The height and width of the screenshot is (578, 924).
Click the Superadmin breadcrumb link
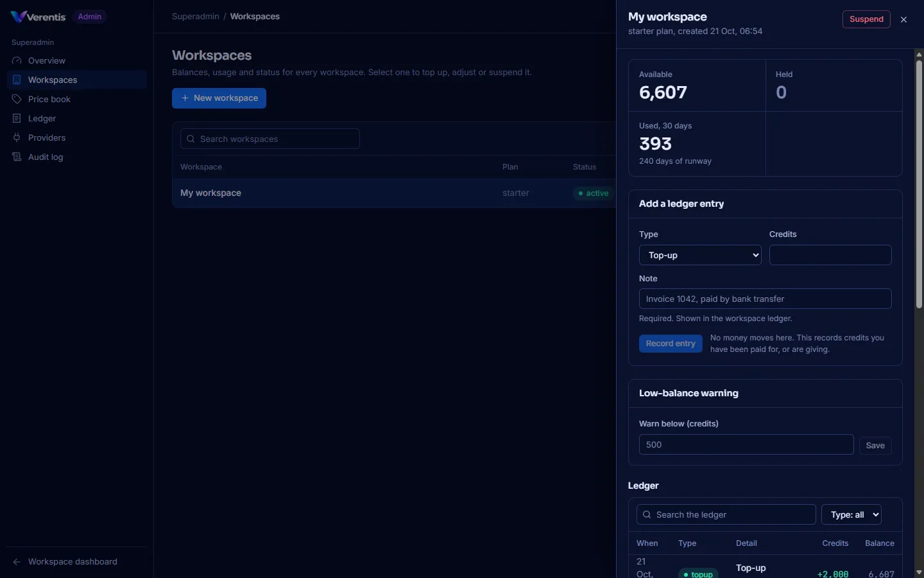195,17
